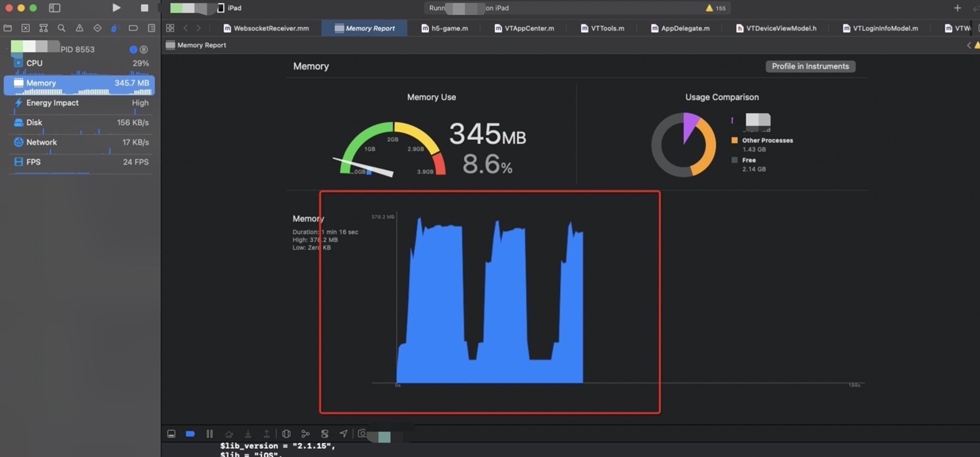Stop the running app
Viewport: 980px width, 457px height.
pos(144,8)
